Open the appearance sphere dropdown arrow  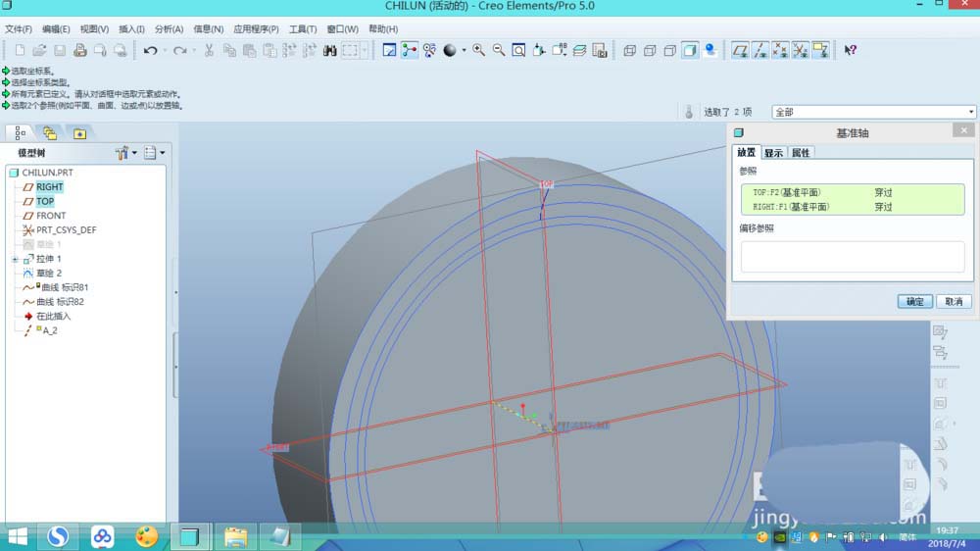pyautogui.click(x=464, y=50)
